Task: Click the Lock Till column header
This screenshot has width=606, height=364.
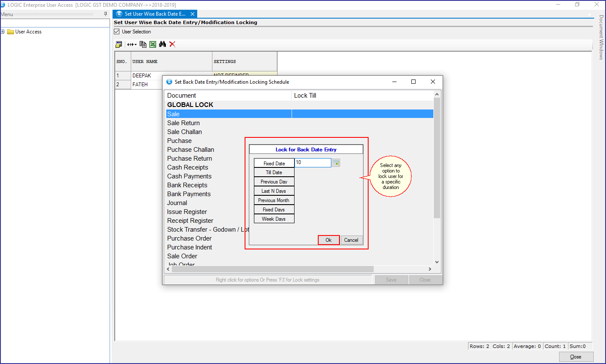Action: point(363,96)
